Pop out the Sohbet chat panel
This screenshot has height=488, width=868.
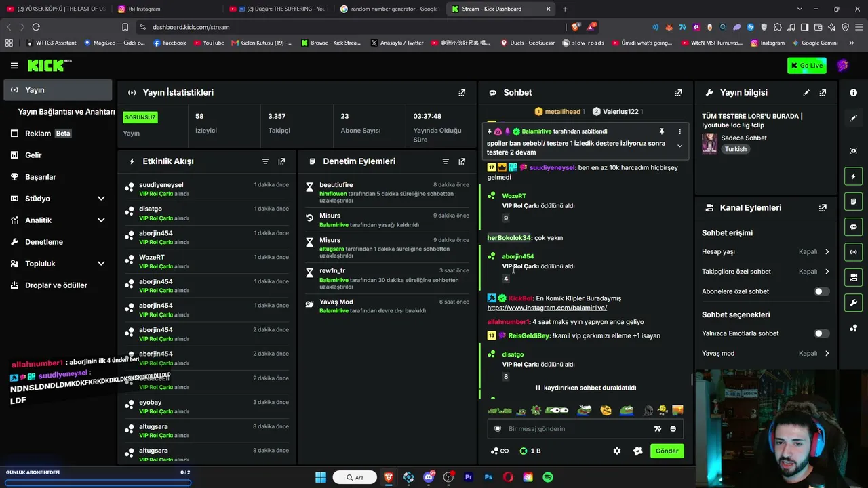(678, 93)
